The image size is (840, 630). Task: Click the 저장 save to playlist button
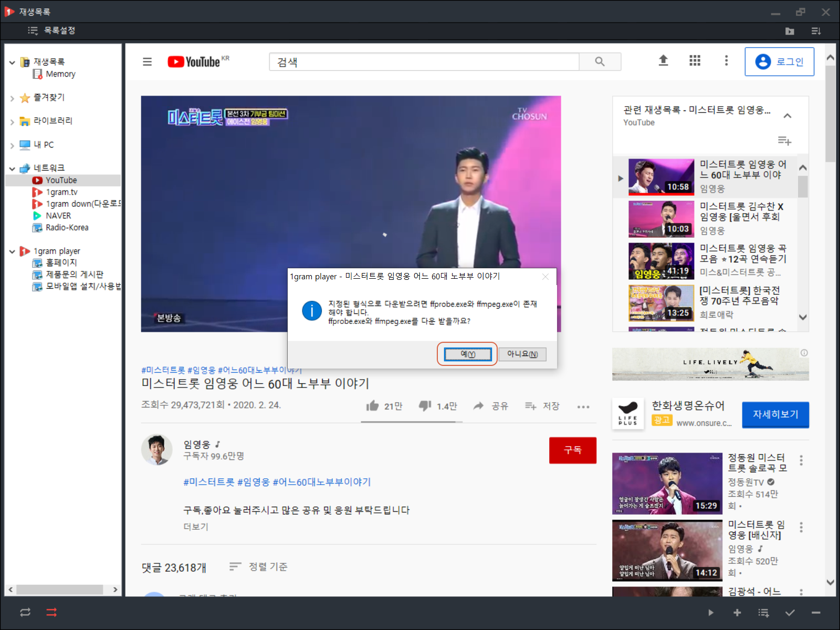pyautogui.click(x=542, y=406)
